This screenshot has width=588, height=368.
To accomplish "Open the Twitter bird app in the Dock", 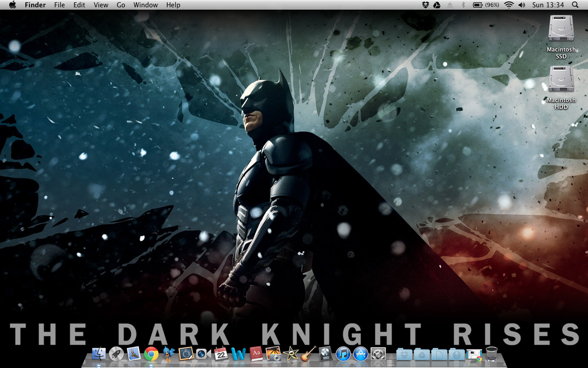I will tap(169, 354).
